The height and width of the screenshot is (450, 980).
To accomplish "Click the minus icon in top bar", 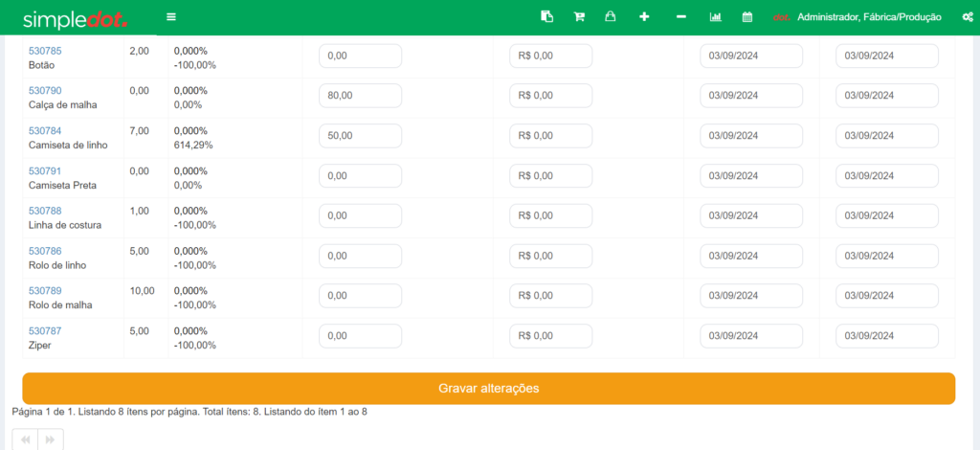I will (x=680, y=16).
